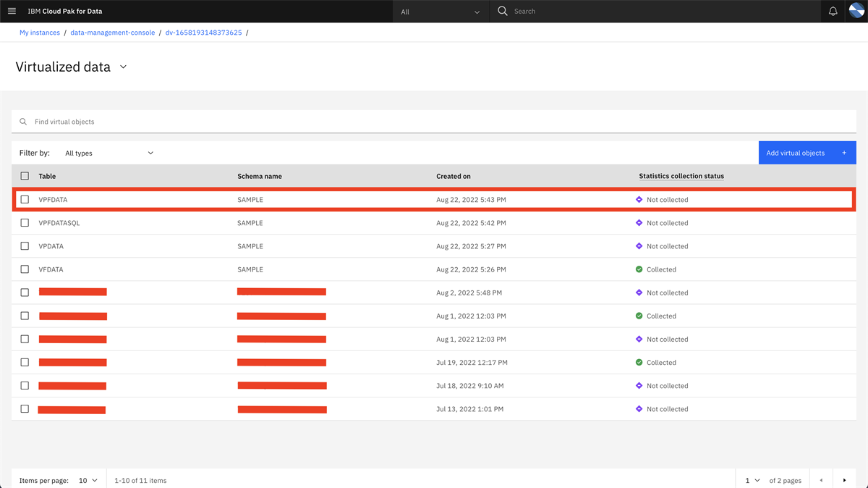Screen dimensions: 868x488
Task: Open the Virtualized data view dropdown
Action: 123,67
